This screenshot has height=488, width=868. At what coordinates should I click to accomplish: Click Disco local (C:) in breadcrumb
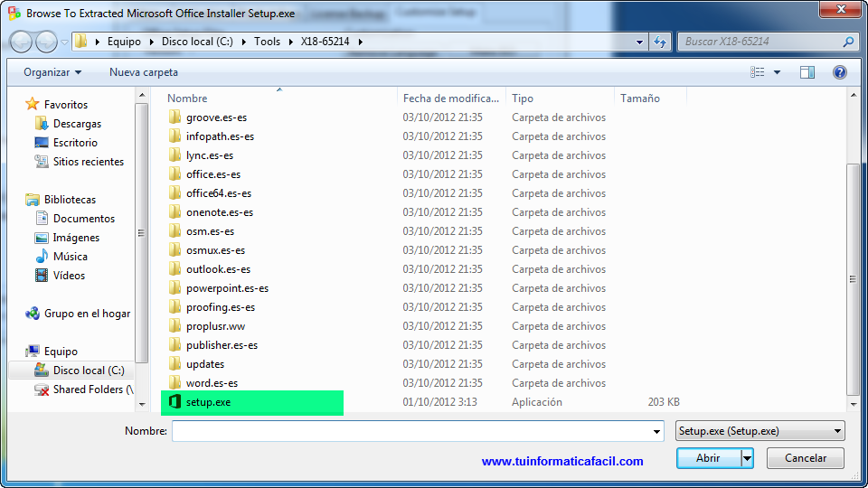198,42
